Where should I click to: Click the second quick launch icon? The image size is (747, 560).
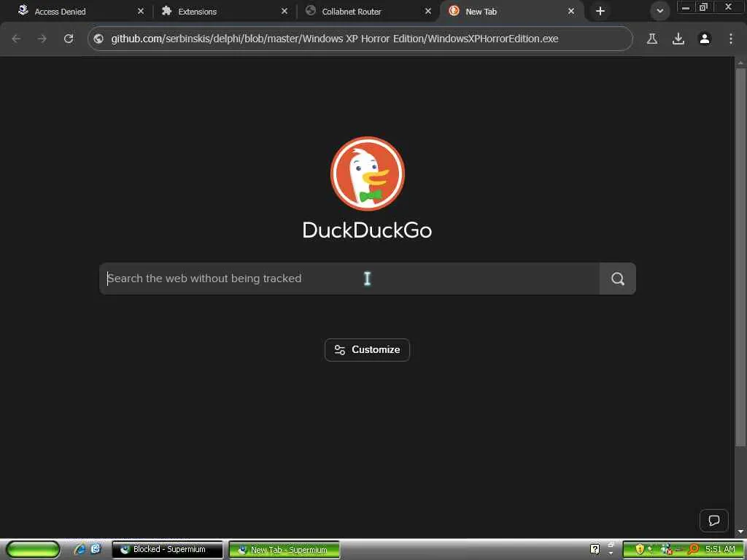coord(96,549)
